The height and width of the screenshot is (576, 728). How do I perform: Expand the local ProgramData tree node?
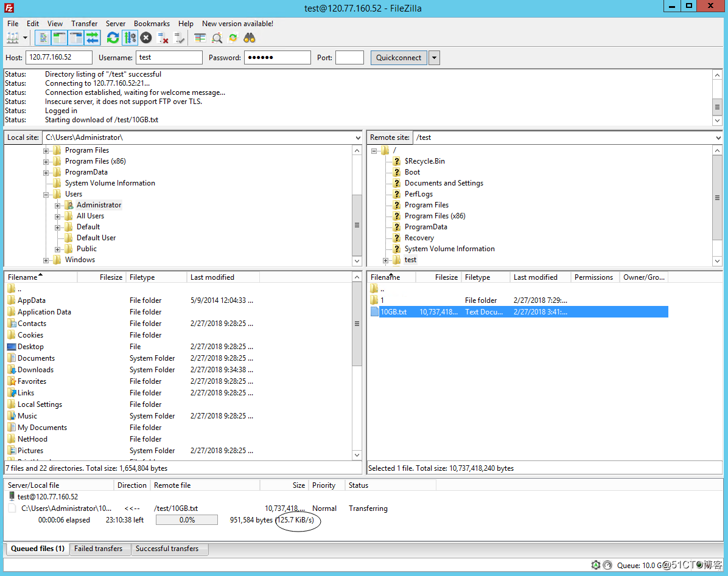click(46, 173)
